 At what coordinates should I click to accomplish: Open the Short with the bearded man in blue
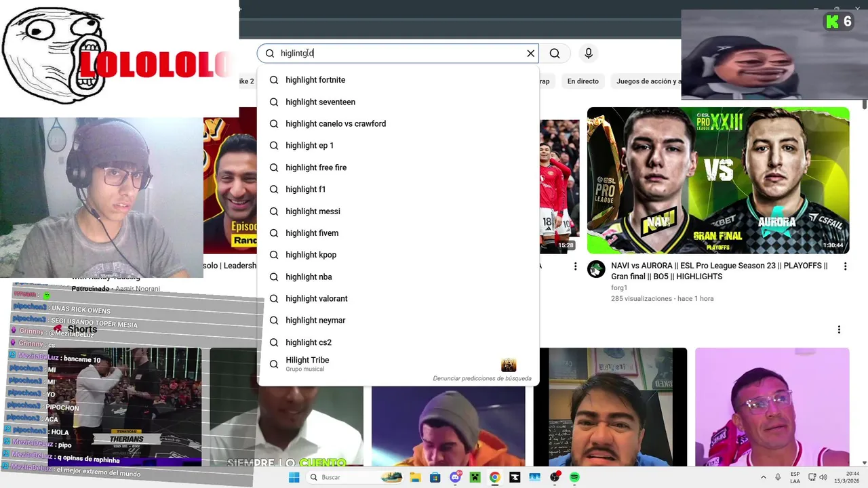coord(610,407)
